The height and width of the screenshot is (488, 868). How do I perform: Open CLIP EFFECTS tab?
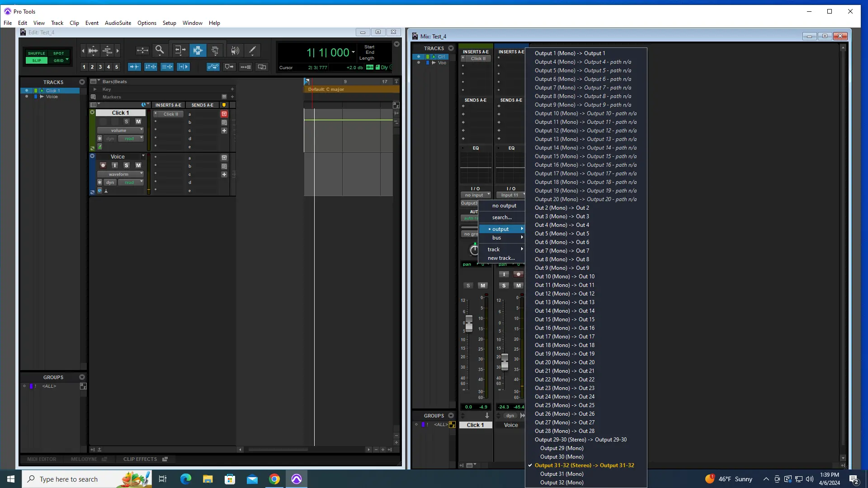point(145,459)
